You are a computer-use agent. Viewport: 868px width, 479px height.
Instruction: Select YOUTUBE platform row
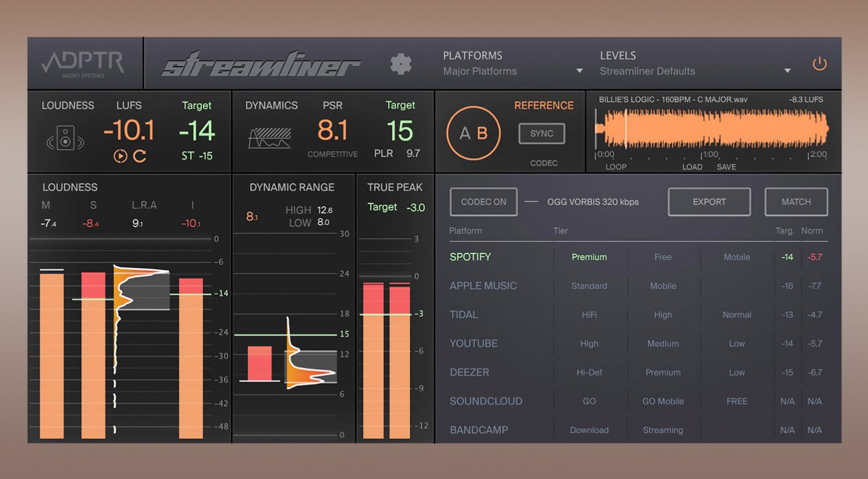(474, 343)
